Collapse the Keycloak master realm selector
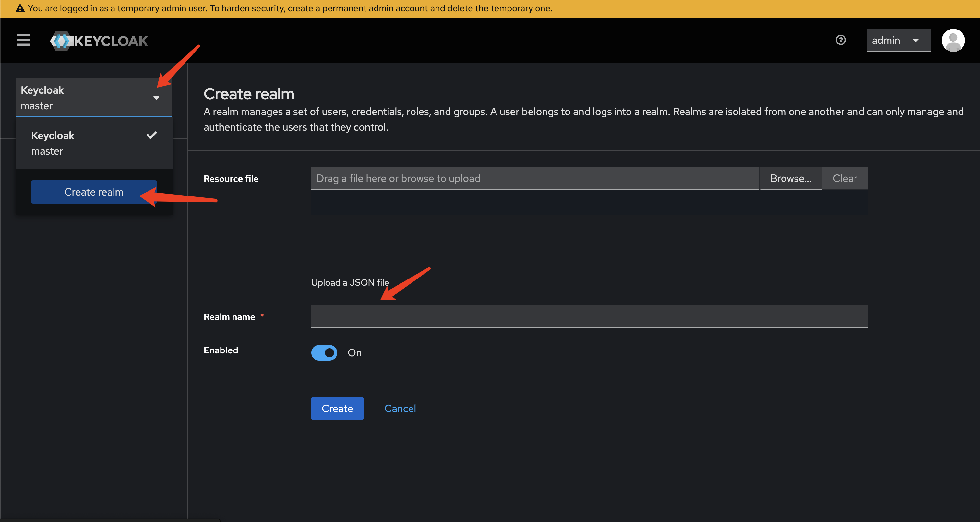The image size is (980, 522). (x=94, y=98)
